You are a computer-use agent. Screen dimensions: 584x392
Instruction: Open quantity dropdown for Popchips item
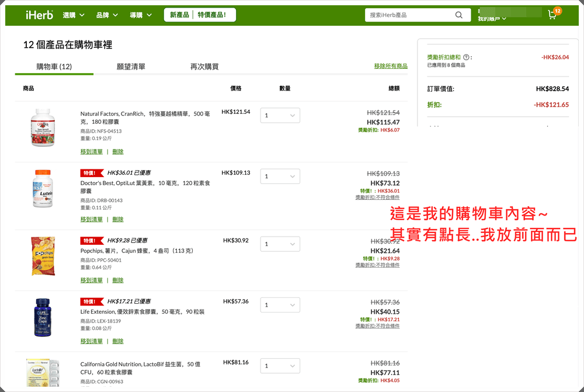[x=280, y=244]
